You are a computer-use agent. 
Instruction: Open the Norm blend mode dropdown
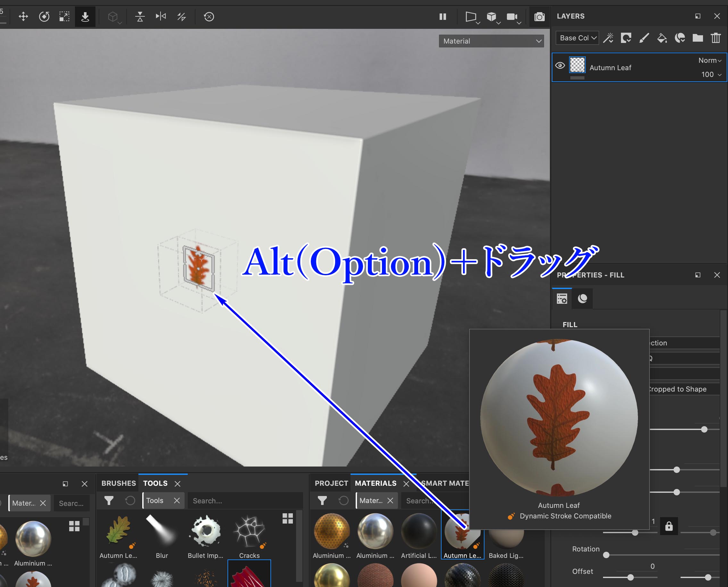(710, 60)
